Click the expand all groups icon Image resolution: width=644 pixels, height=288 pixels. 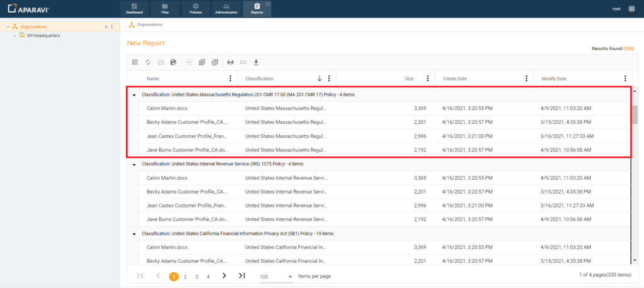click(202, 62)
